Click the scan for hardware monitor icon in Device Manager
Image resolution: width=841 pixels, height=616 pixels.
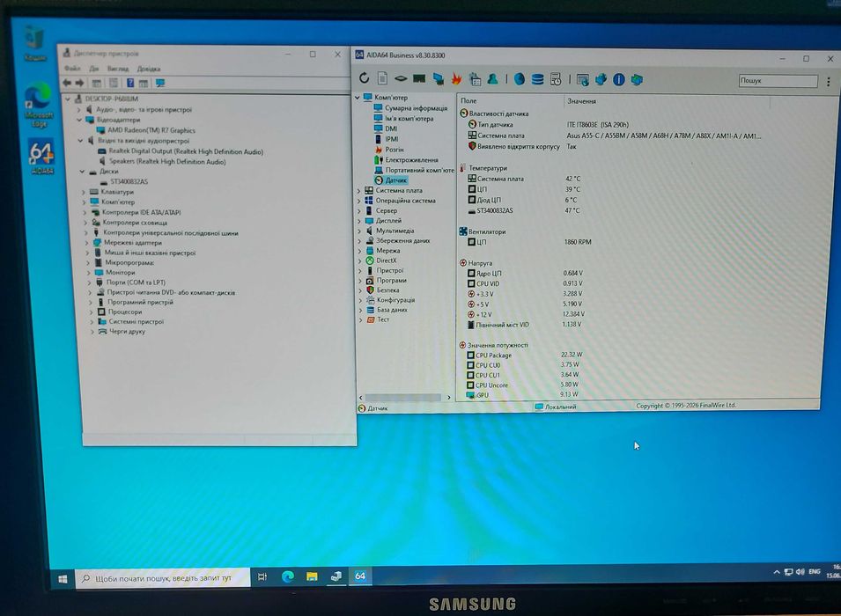coord(159,83)
